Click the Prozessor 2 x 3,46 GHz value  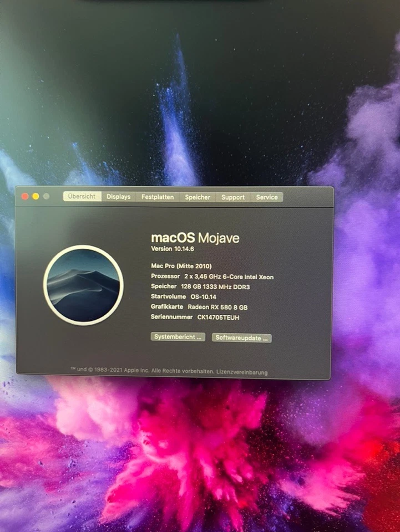pos(229,277)
